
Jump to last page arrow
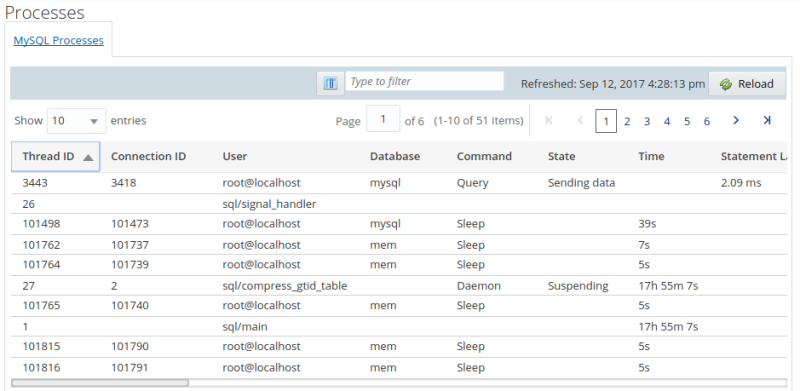click(x=767, y=120)
